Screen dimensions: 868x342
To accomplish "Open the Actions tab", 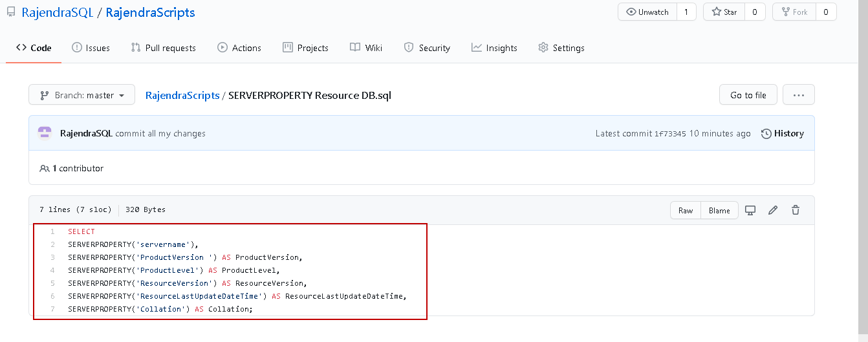I will point(239,48).
